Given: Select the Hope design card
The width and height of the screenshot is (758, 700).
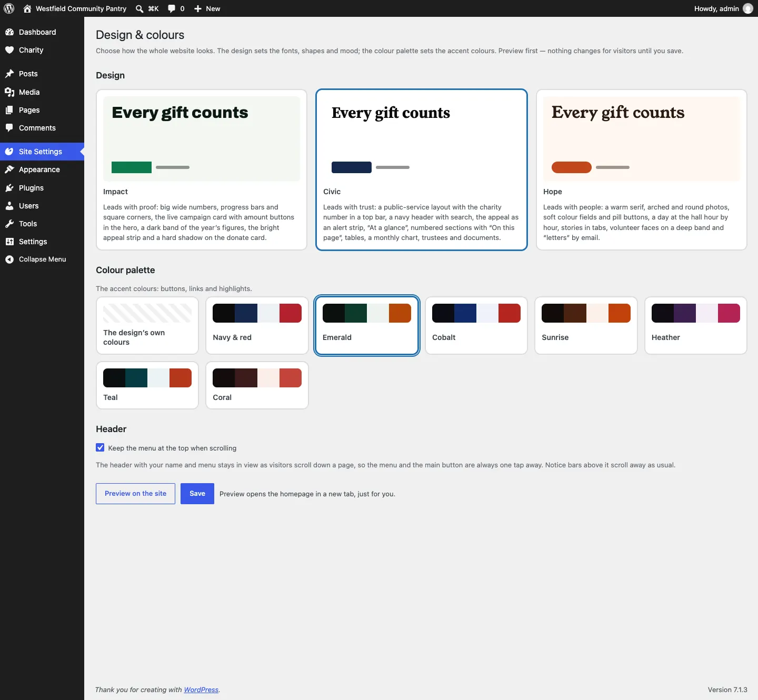Looking at the screenshot, I should [642, 169].
